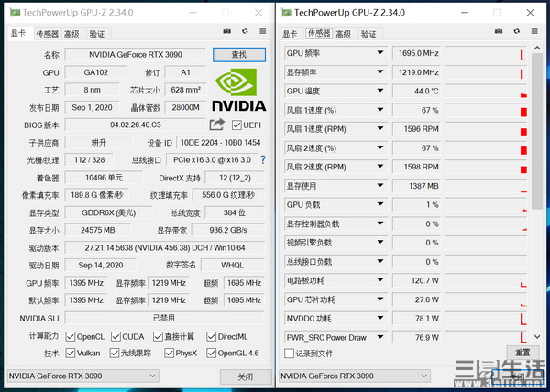Viewport: 550px width, 392px height.
Task: Open the hamburger menu in sensor window
Action: [x=534, y=31]
